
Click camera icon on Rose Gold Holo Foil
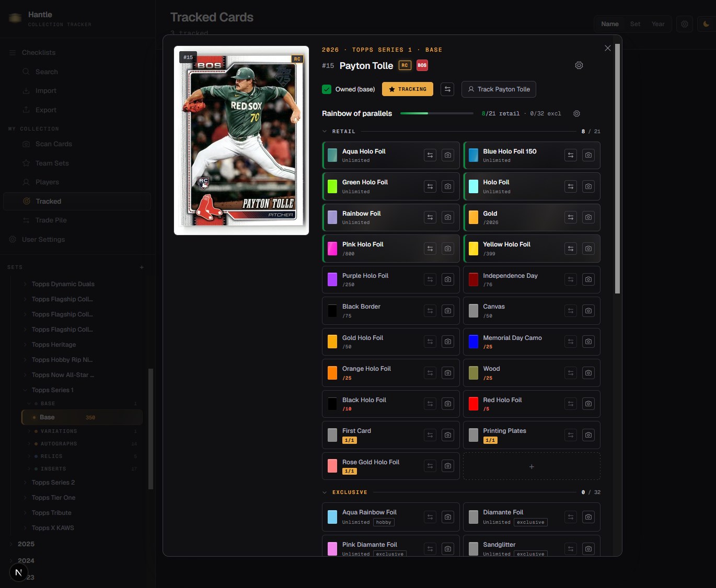[x=448, y=466]
